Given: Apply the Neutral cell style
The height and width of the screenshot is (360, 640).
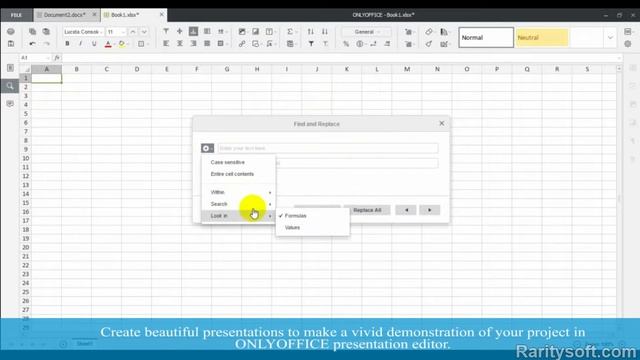Looking at the screenshot, I should click(x=542, y=38).
